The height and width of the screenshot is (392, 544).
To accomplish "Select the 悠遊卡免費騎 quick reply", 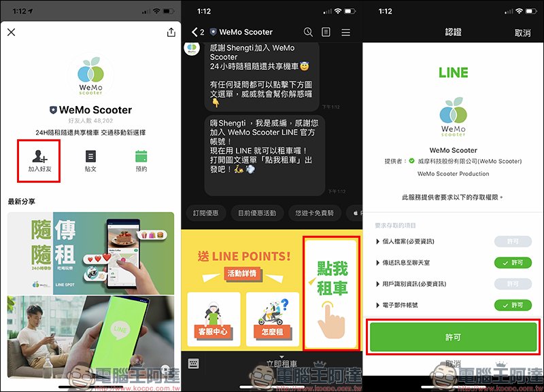I will [x=314, y=213].
